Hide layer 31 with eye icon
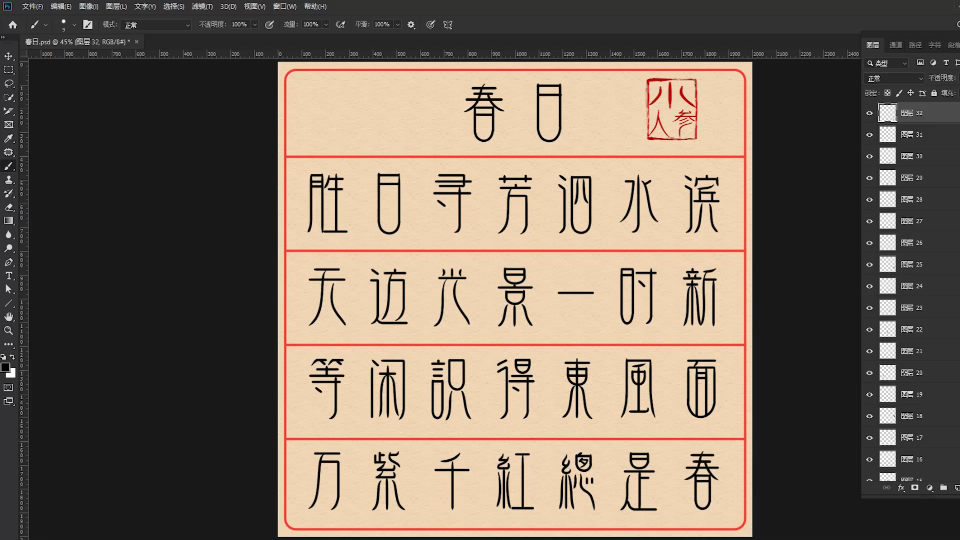Image resolution: width=960 pixels, height=540 pixels. coord(869,135)
